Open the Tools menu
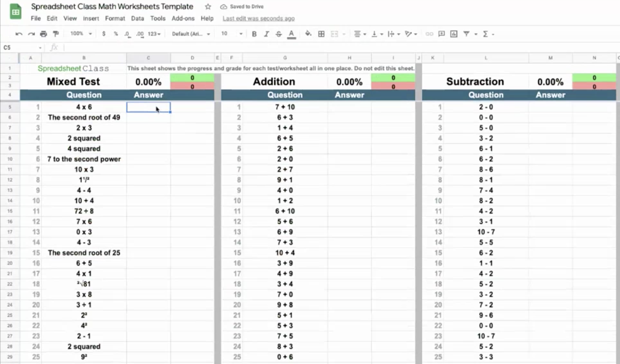 [x=158, y=18]
